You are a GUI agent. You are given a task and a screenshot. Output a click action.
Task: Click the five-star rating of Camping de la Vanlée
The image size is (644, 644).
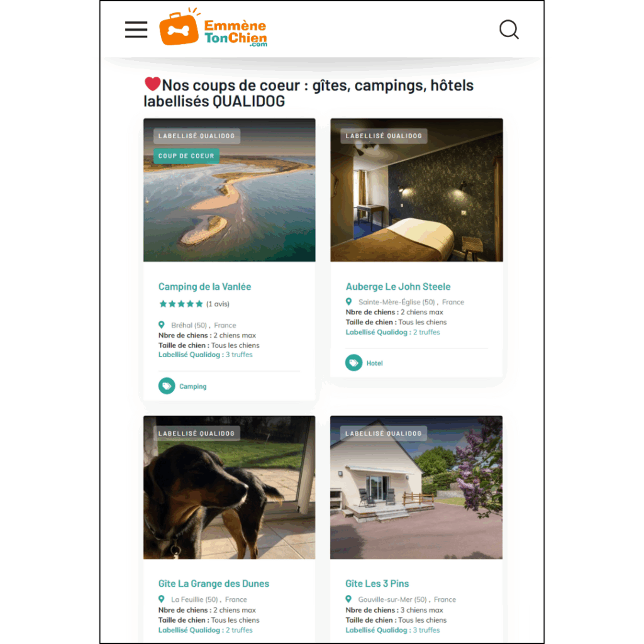pos(181,304)
